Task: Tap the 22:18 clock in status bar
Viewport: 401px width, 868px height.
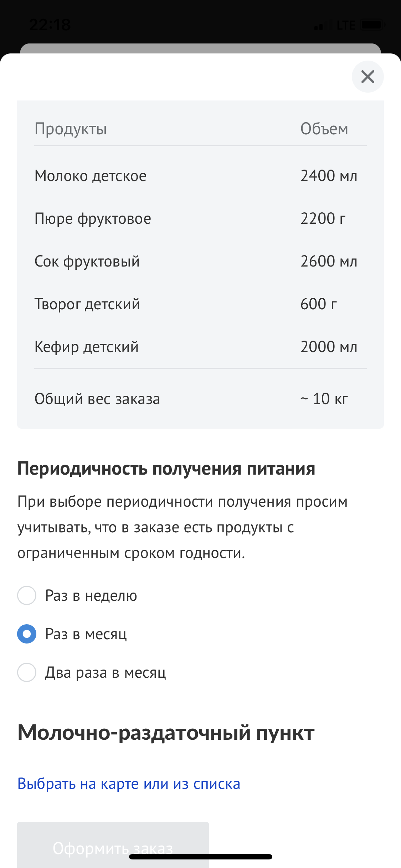Action: [50, 25]
